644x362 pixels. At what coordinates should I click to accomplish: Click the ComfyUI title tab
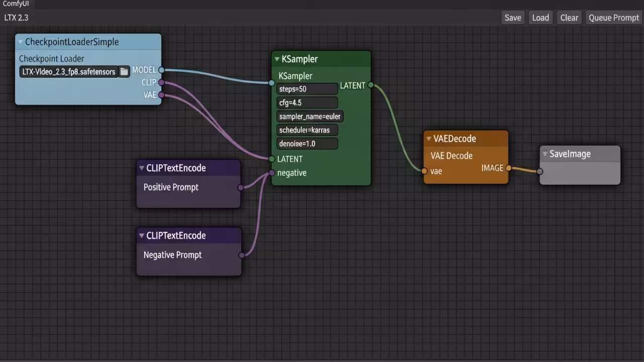(17, 4)
